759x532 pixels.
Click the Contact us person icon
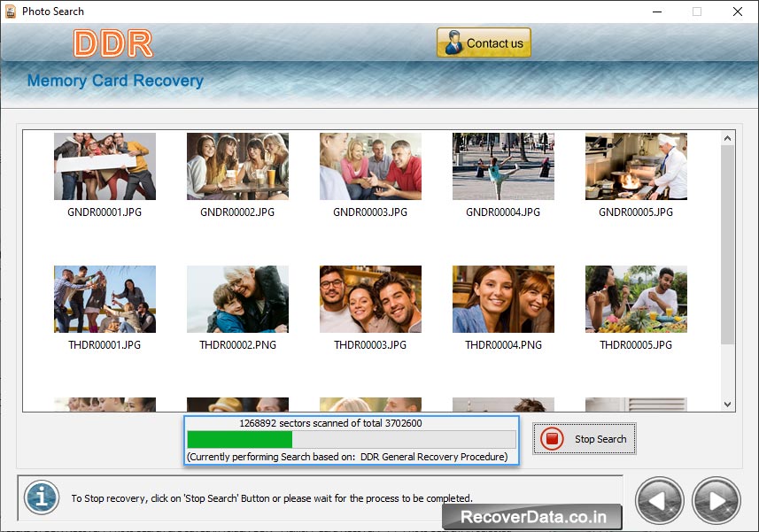(x=453, y=43)
